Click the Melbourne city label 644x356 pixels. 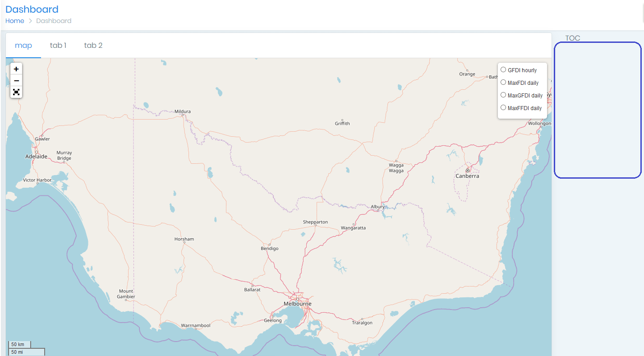coord(298,304)
